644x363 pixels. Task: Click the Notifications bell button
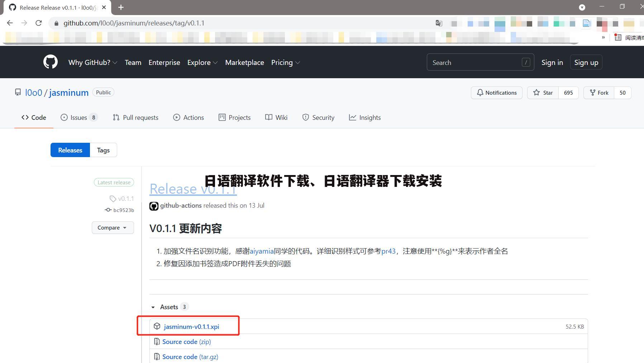(x=496, y=93)
